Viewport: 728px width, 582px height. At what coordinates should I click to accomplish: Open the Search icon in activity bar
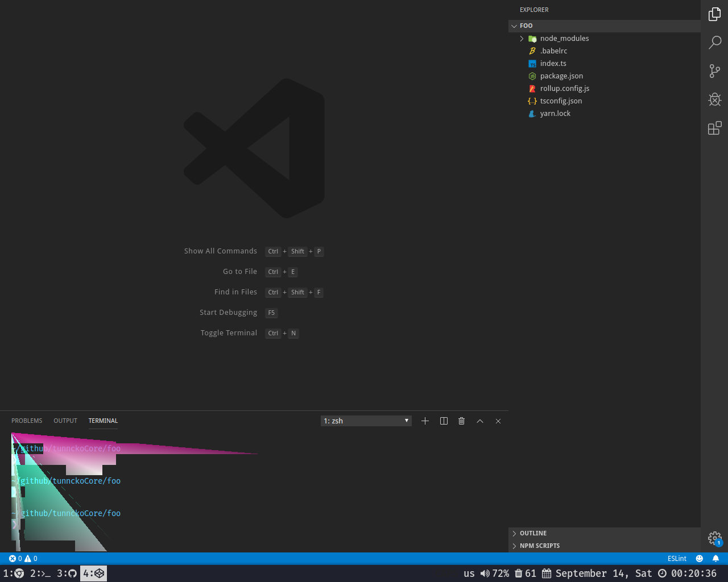tap(715, 42)
